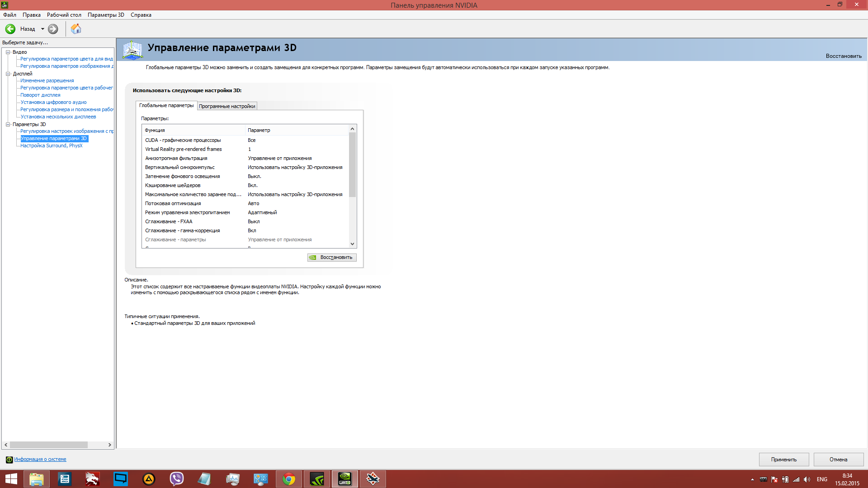Open the Информация о системе link
Image resolution: width=868 pixels, height=488 pixels.
click(x=40, y=460)
